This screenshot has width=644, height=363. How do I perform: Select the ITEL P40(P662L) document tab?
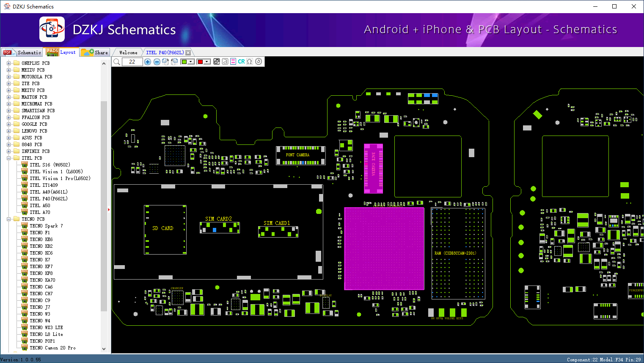pyautogui.click(x=165, y=53)
